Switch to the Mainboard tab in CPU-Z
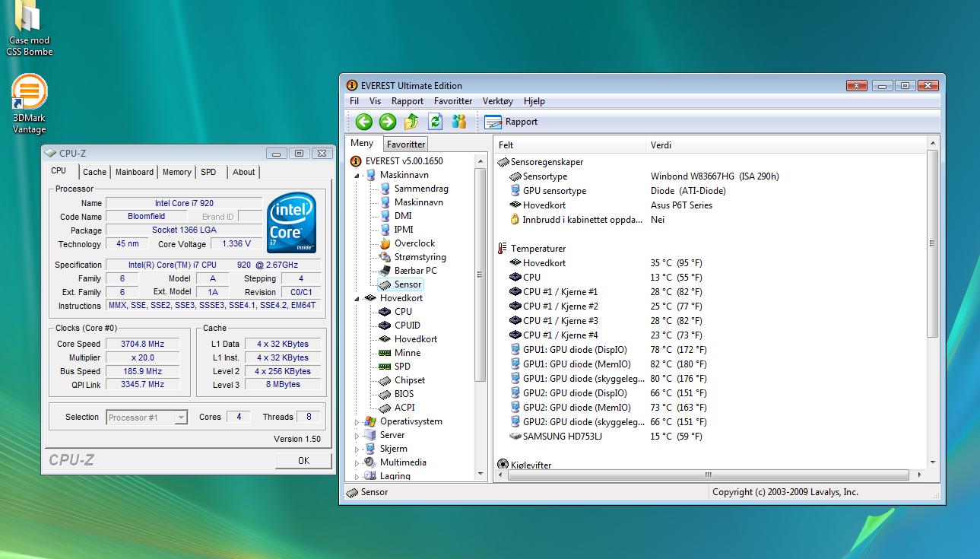 (135, 172)
